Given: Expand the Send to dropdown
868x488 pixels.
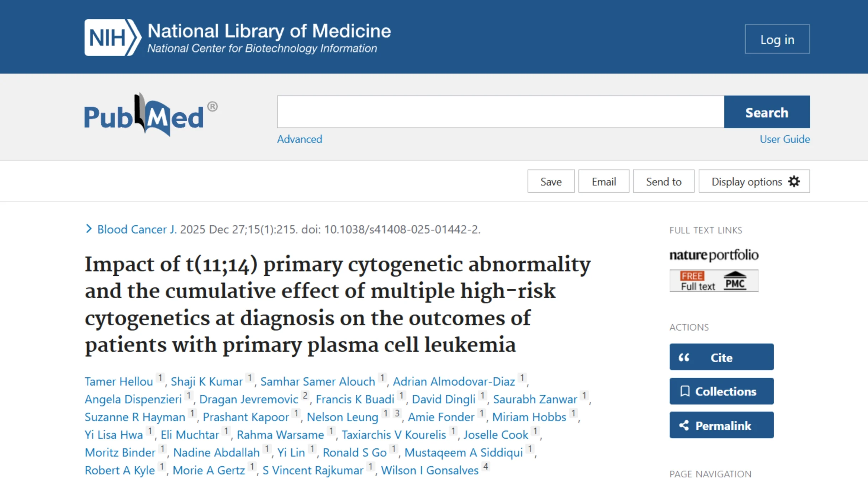Looking at the screenshot, I should (663, 181).
